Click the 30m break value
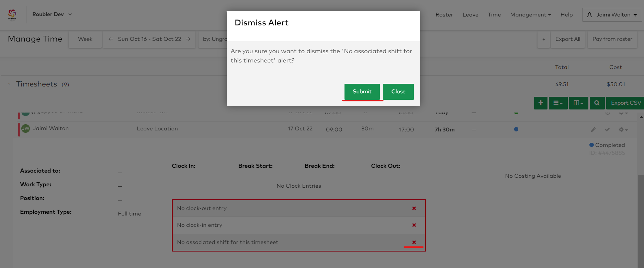This screenshot has width=644, height=268. tap(368, 129)
